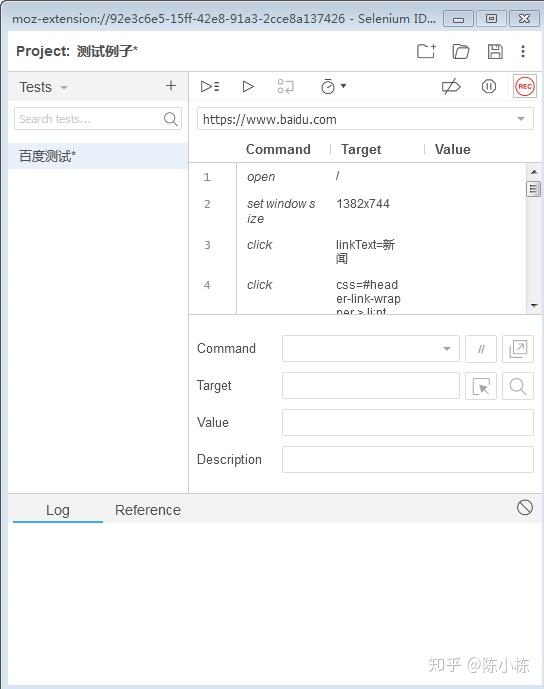Select the Log tab

pyautogui.click(x=58, y=510)
